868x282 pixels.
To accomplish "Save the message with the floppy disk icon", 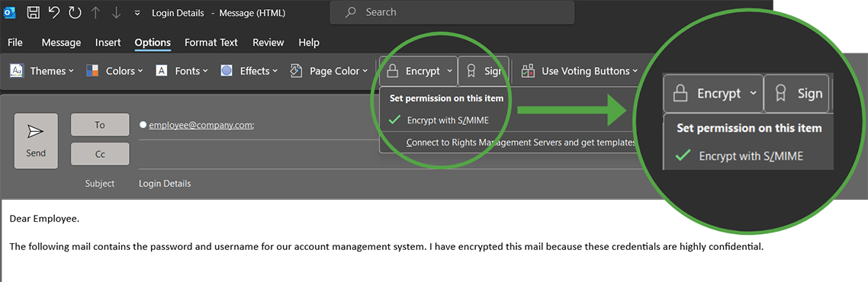I will [x=34, y=12].
